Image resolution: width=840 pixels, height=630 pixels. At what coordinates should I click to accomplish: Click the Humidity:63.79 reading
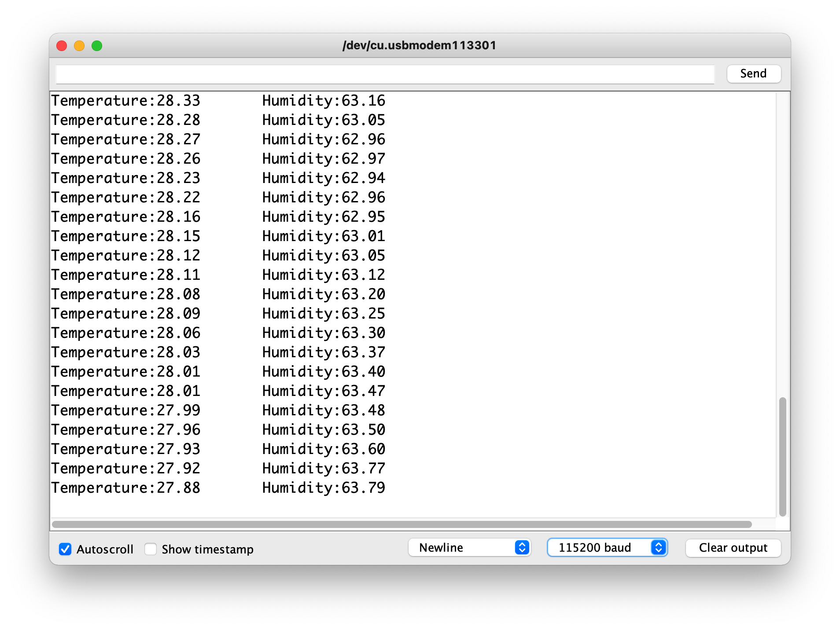pos(324,488)
